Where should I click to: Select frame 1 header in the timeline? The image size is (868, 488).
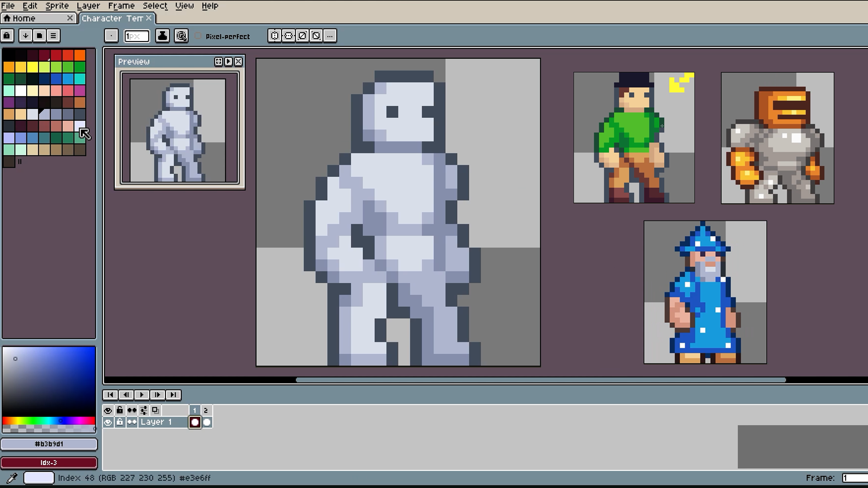pyautogui.click(x=195, y=410)
